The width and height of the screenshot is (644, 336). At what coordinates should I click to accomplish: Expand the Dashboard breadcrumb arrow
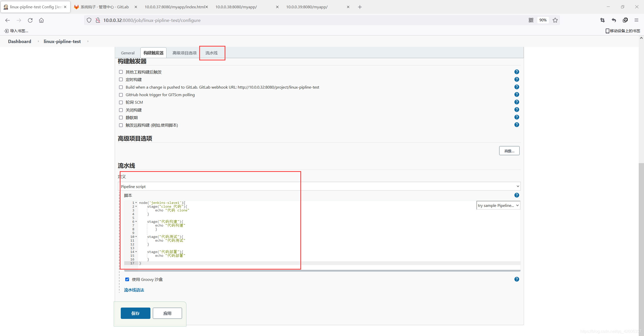click(38, 41)
